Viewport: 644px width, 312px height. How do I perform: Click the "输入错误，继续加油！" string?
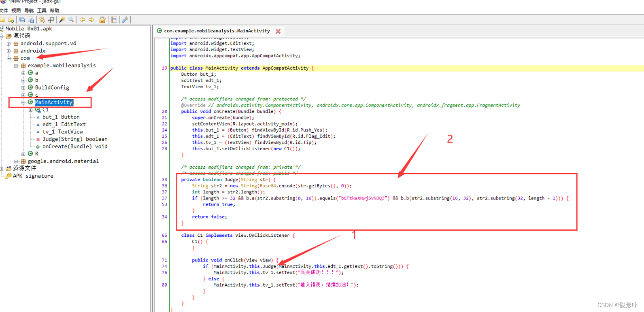coord(325,285)
